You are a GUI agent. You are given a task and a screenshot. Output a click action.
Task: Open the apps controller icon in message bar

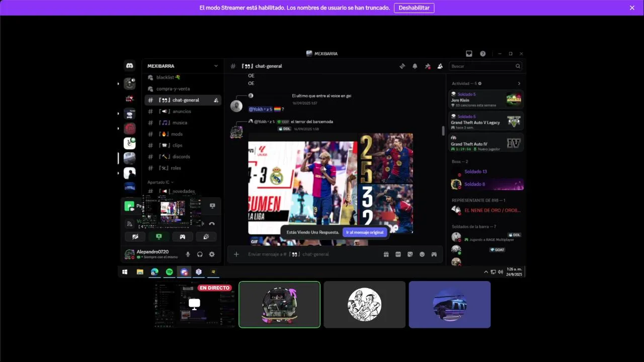pos(434,254)
